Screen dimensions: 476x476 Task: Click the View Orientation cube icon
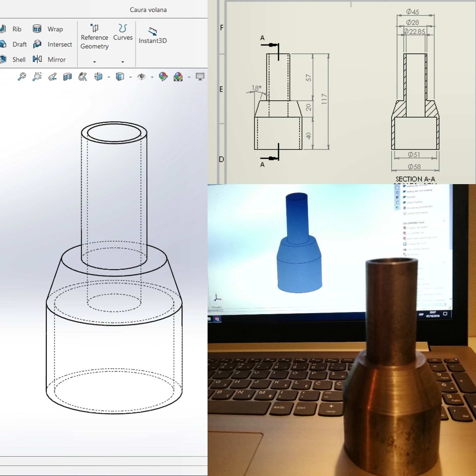98,77
